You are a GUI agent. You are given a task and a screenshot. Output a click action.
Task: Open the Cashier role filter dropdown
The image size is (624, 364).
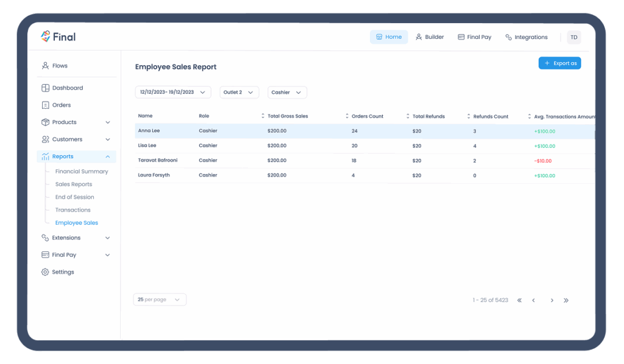point(286,92)
